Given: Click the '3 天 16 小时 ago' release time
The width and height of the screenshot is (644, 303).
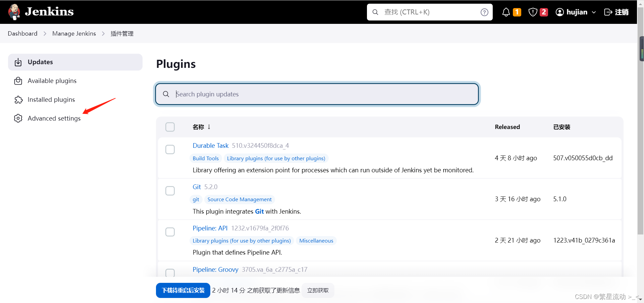Looking at the screenshot, I should coord(518,199).
